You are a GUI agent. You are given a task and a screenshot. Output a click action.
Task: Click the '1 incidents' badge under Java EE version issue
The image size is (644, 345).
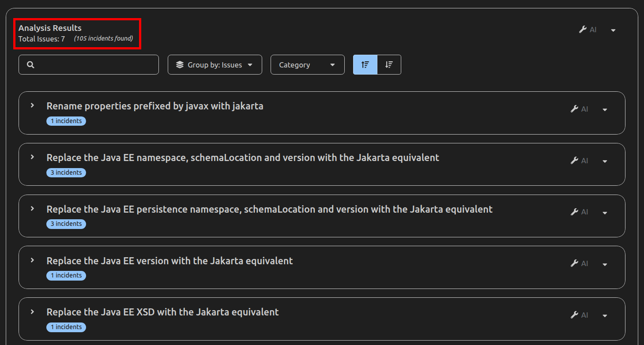(x=66, y=275)
